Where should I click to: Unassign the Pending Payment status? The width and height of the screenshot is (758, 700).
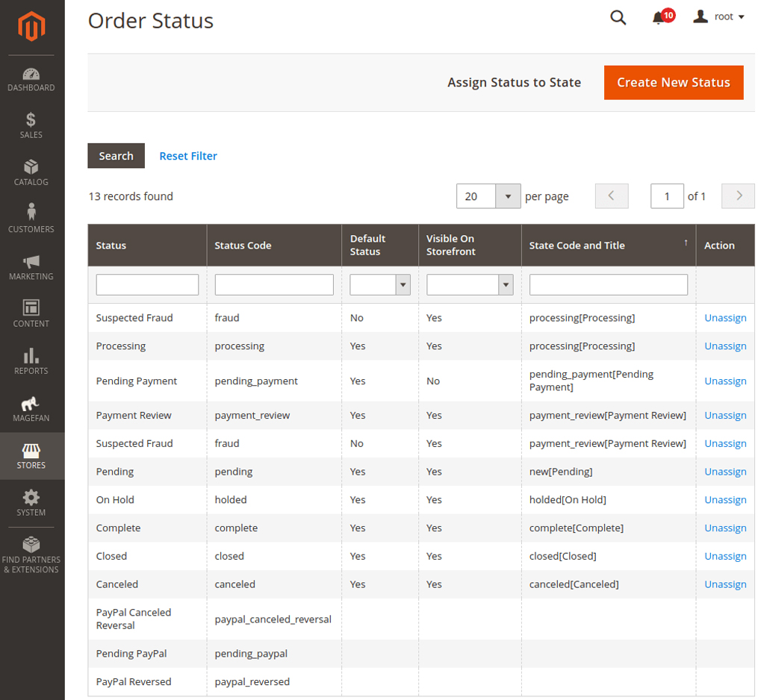coord(725,381)
